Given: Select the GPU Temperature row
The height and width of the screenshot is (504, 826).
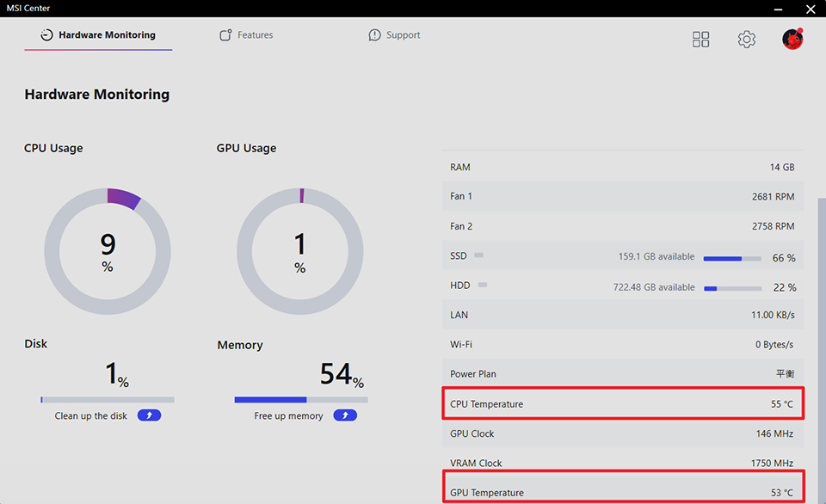Looking at the screenshot, I should pyautogui.click(x=623, y=491).
